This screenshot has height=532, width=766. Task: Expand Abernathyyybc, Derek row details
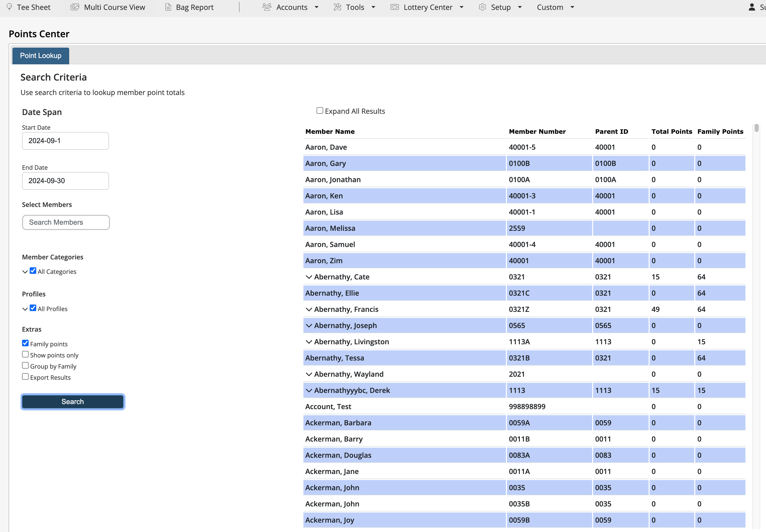point(309,391)
